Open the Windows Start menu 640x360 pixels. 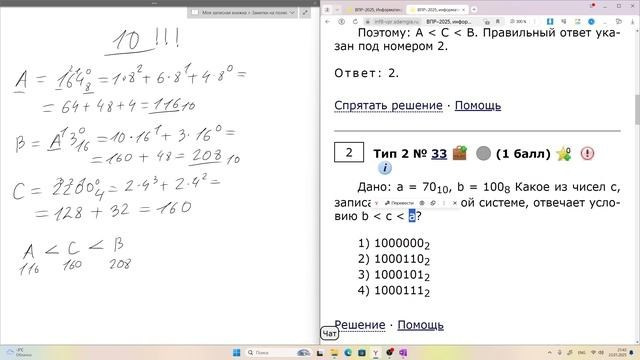(236, 353)
